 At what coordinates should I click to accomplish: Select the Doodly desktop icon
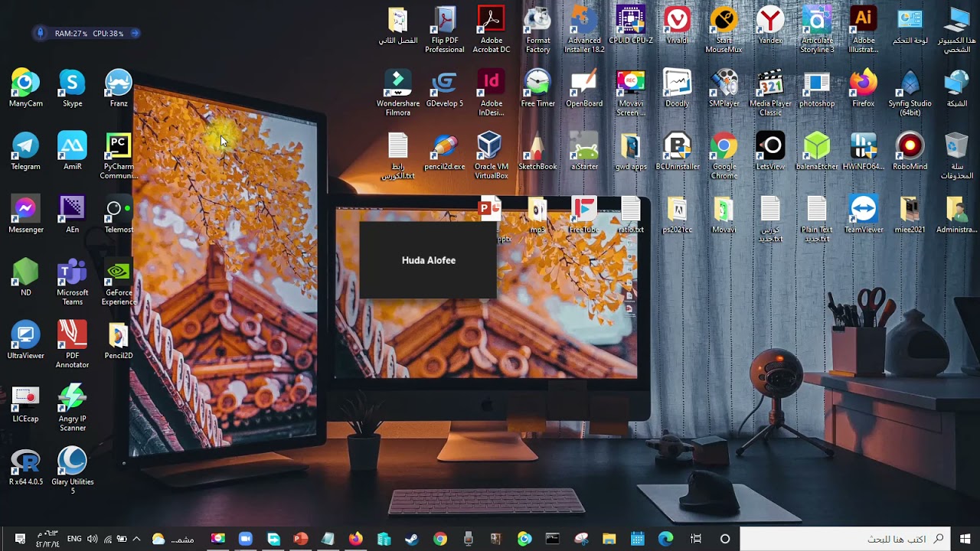click(x=677, y=88)
